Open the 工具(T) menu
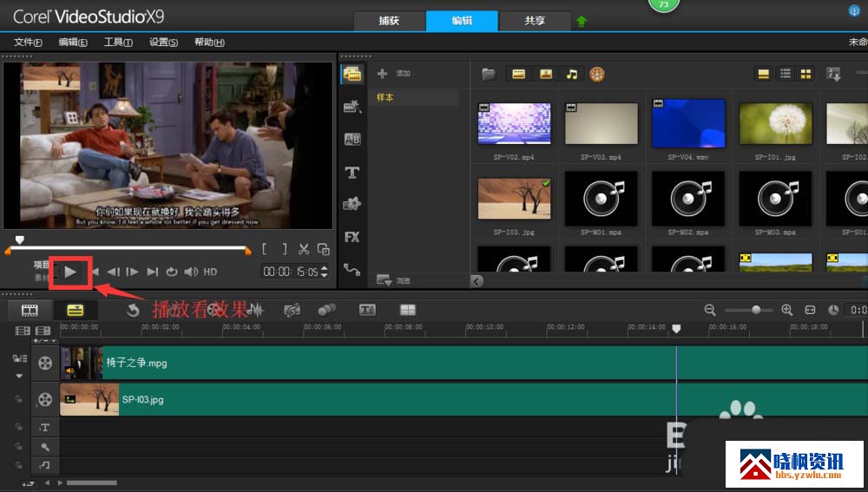868x492 pixels. (118, 42)
